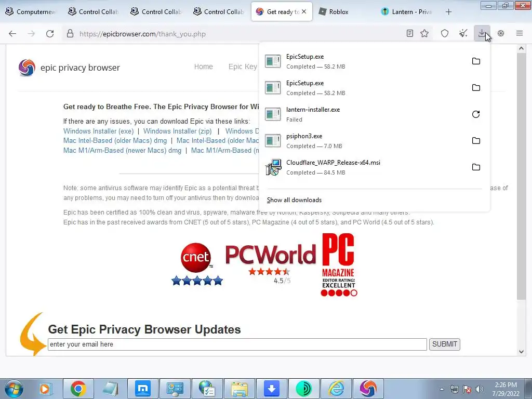Viewport: 532px width, 399px height.
Task: Click the round extension icon beside downloads
Action: 501,33
